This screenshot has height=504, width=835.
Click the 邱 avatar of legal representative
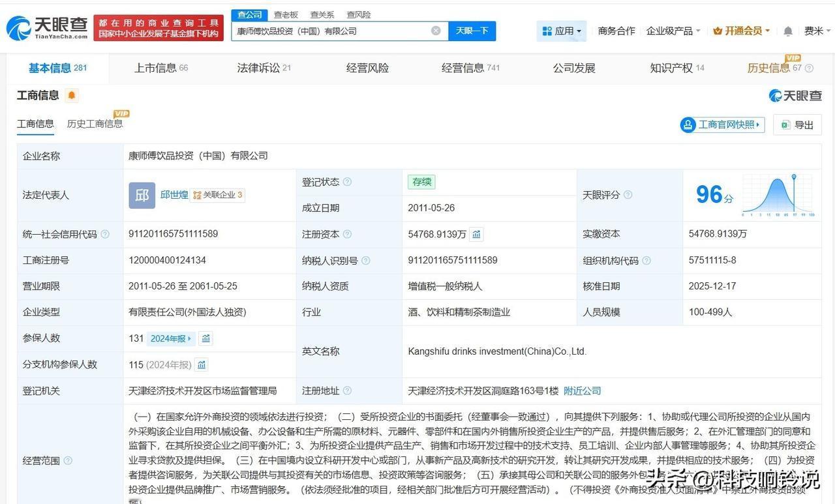[142, 195]
